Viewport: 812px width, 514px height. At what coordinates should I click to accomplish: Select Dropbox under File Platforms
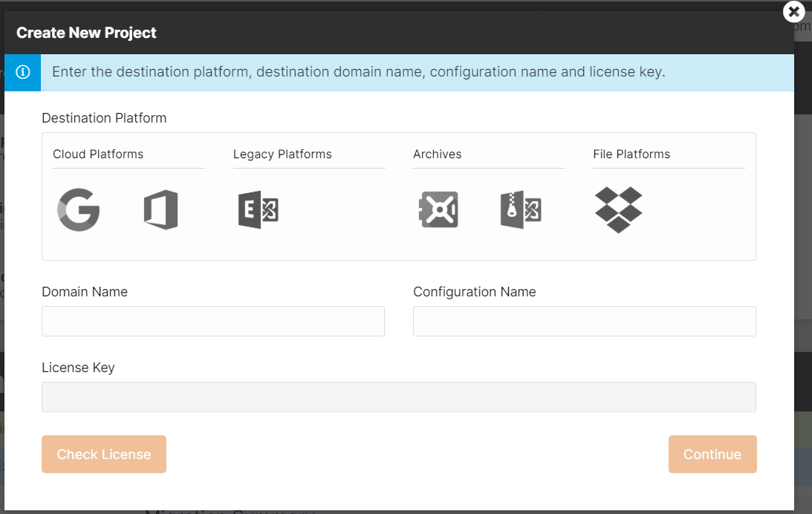(618, 209)
